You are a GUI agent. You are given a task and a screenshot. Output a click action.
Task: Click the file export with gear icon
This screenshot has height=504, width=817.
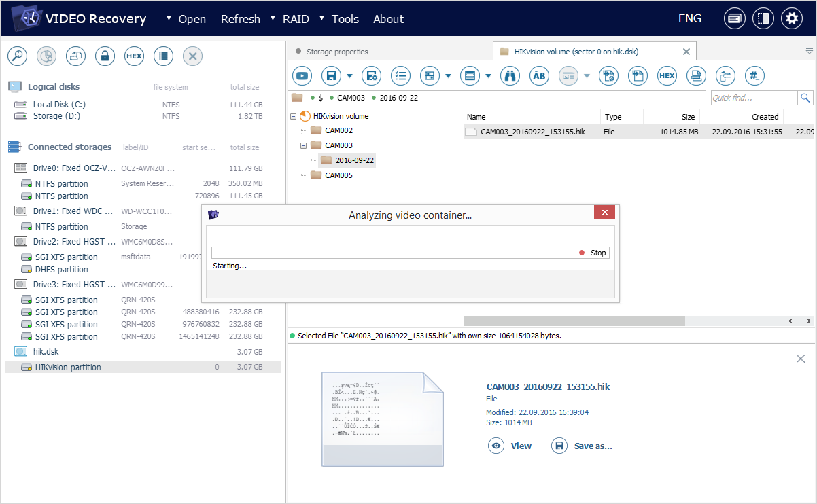point(608,76)
